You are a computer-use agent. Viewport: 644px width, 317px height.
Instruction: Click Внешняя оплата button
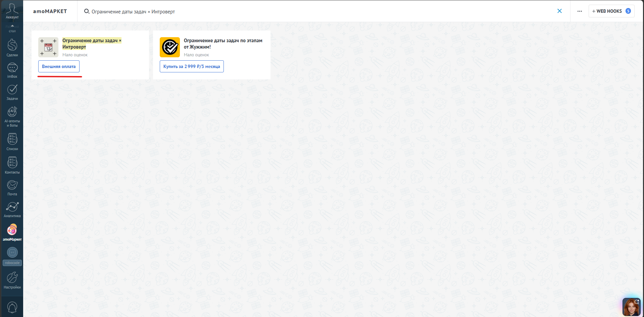pyautogui.click(x=59, y=66)
